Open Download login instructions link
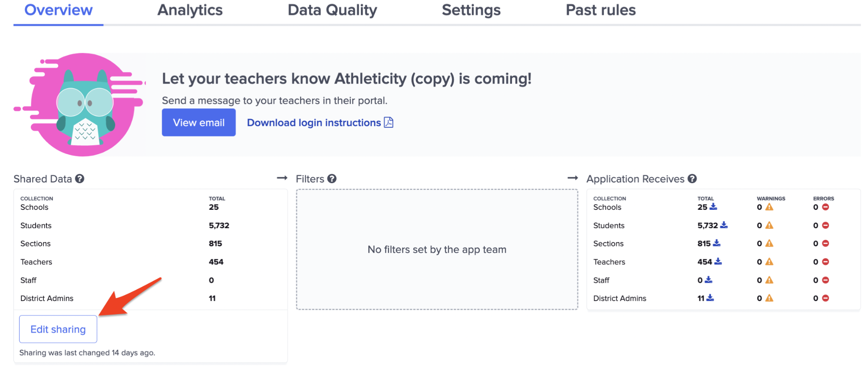 tap(314, 123)
